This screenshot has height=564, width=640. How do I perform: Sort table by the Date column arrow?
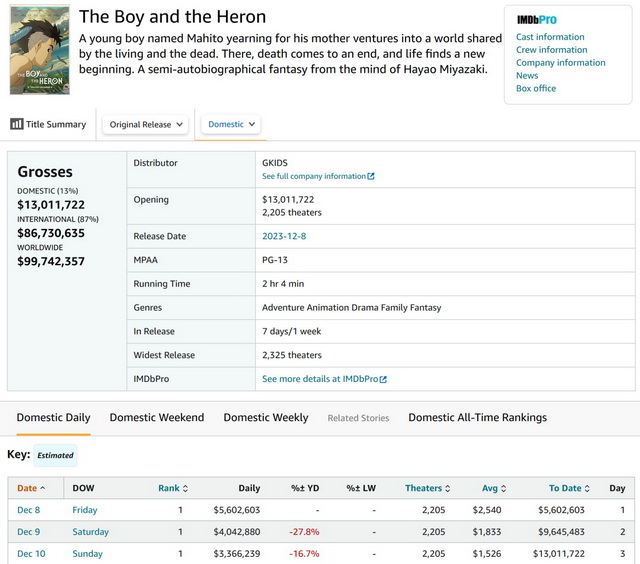(x=42, y=488)
